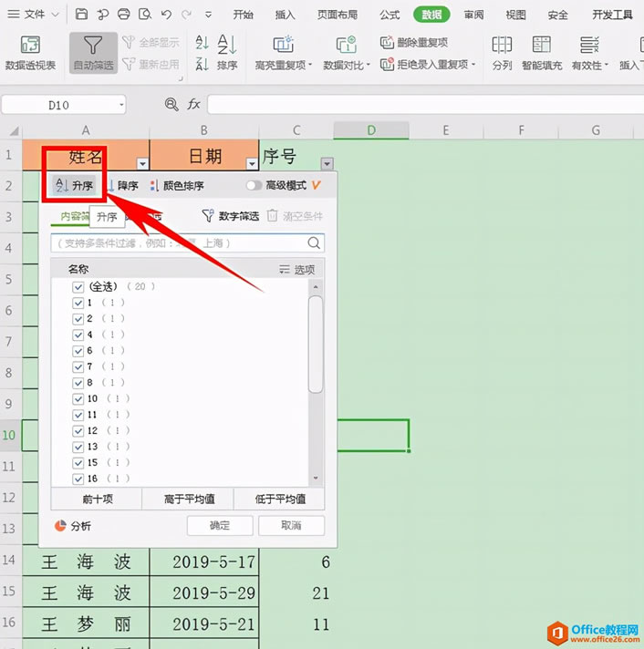
Task: Open the 序号 column filter dropdown
Action: 327,164
